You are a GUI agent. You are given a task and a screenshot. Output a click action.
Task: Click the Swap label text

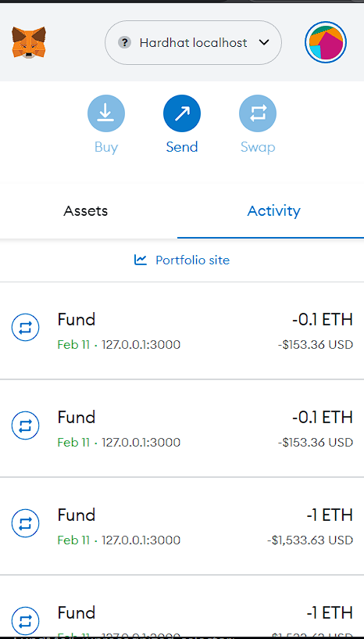258,147
